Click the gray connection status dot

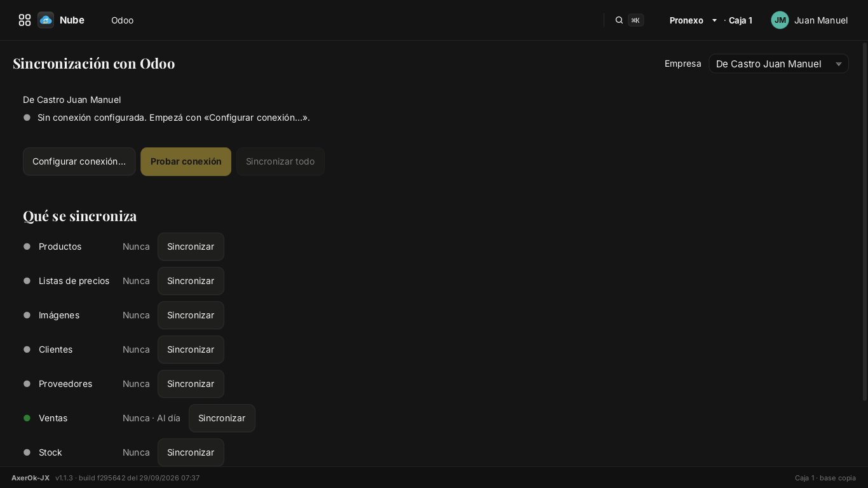click(27, 118)
